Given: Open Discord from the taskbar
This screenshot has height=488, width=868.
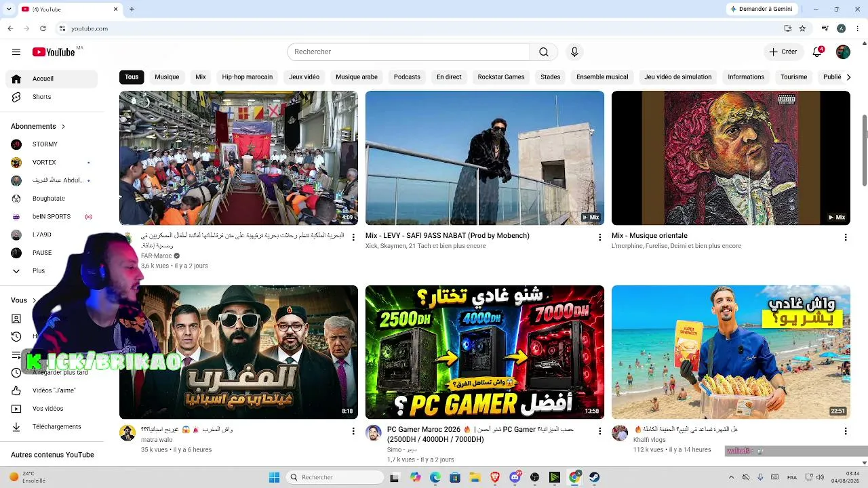Looking at the screenshot, I should point(515,478).
